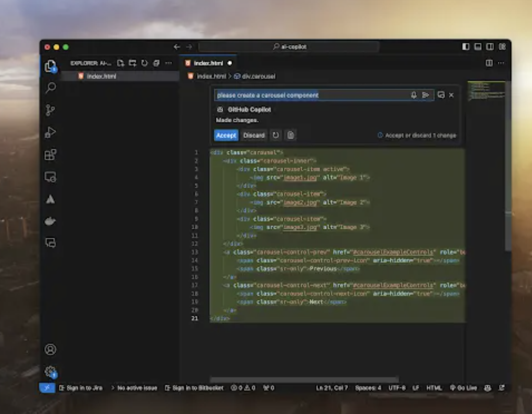
Task: Click the Accounts icon in activity bar
Action: point(50,349)
